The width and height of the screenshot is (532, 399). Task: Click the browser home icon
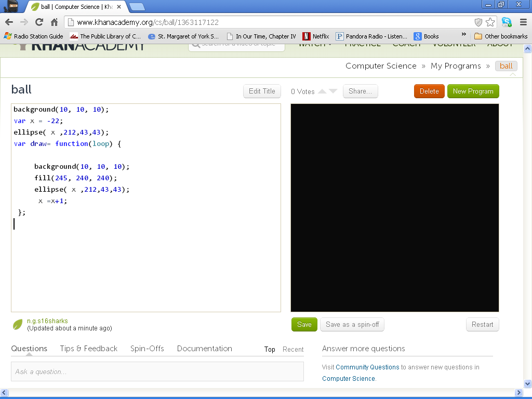[55, 22]
